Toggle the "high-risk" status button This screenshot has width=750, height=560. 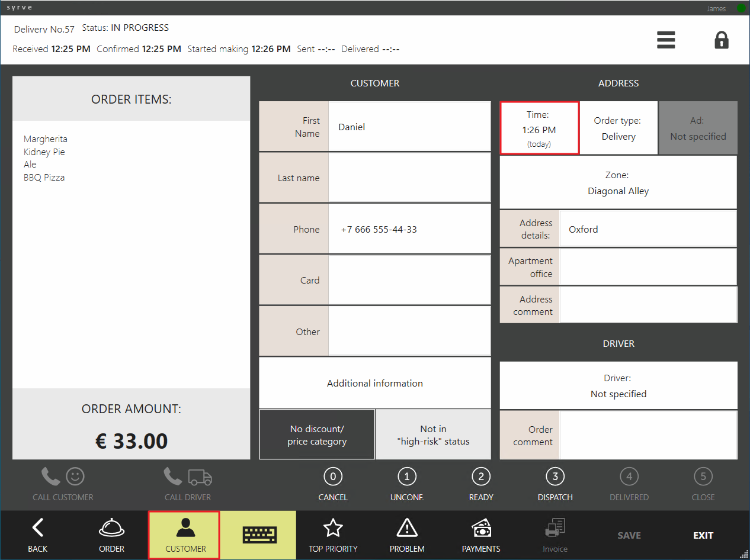(433, 435)
